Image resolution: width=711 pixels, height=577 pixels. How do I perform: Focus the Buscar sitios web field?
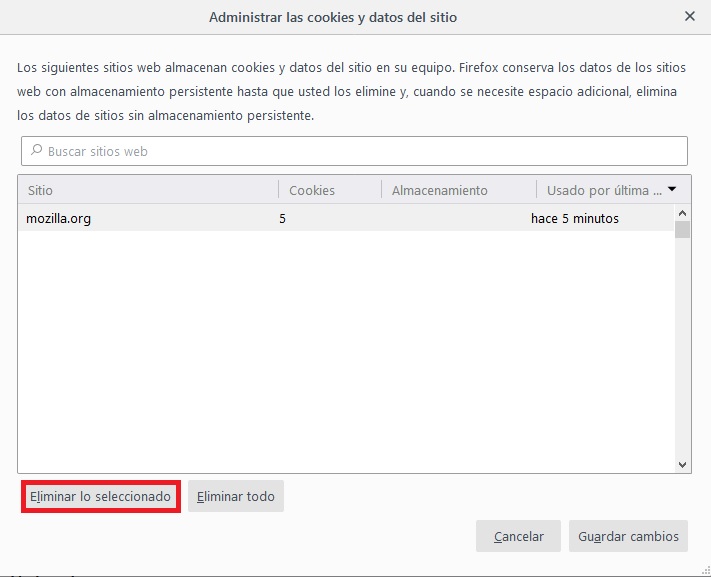point(354,151)
